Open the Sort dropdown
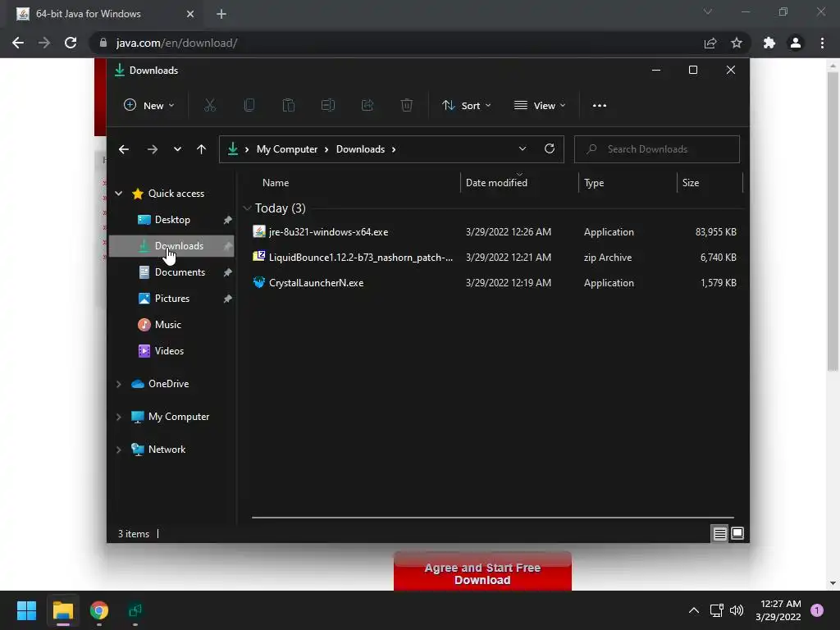The height and width of the screenshot is (630, 840). (467, 106)
